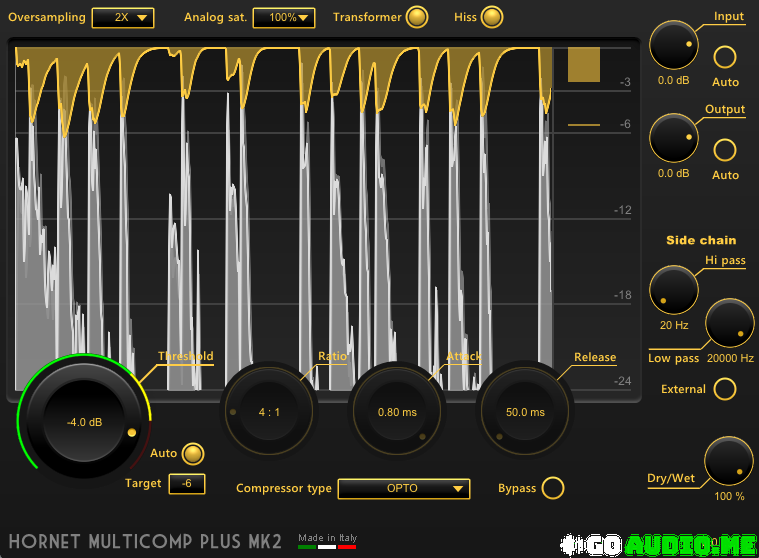Click the 0.0 dB Input value
The width and height of the screenshot is (759, 558).
(673, 80)
